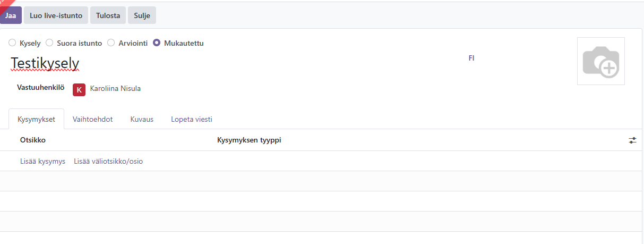Click the Lisää kysymys link

[x=42, y=161]
